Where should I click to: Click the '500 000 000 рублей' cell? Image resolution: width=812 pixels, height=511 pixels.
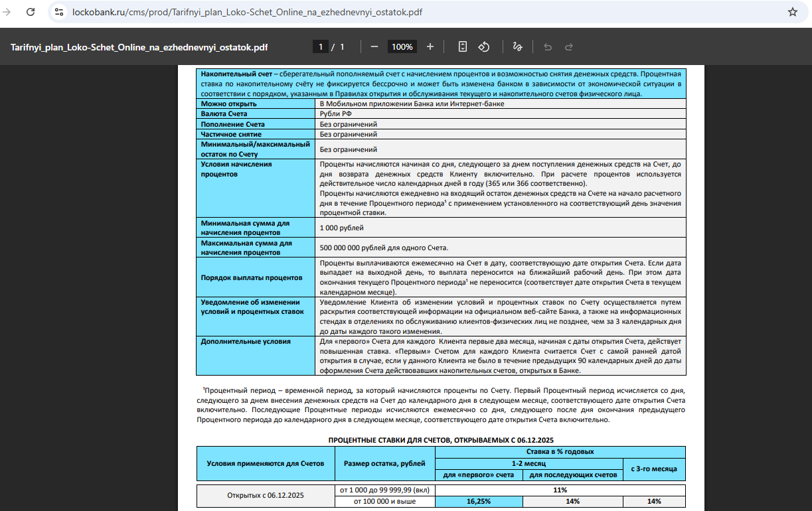pyautogui.click(x=384, y=248)
